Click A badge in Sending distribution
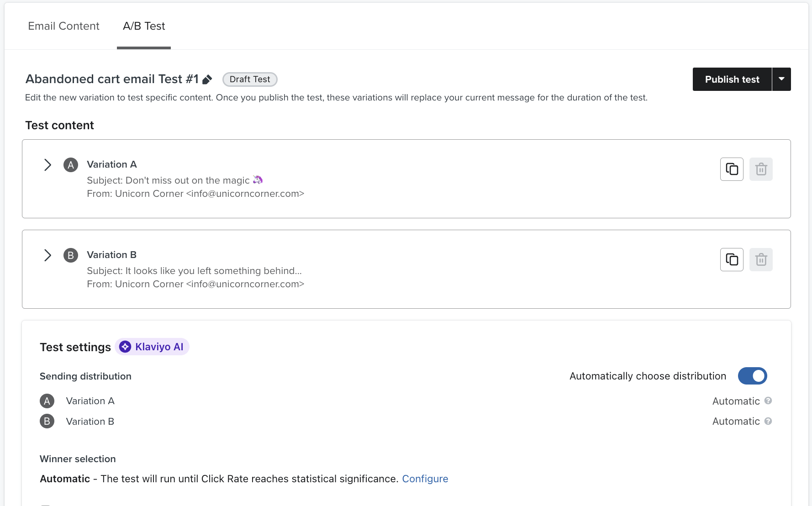The width and height of the screenshot is (812, 506). [47, 401]
